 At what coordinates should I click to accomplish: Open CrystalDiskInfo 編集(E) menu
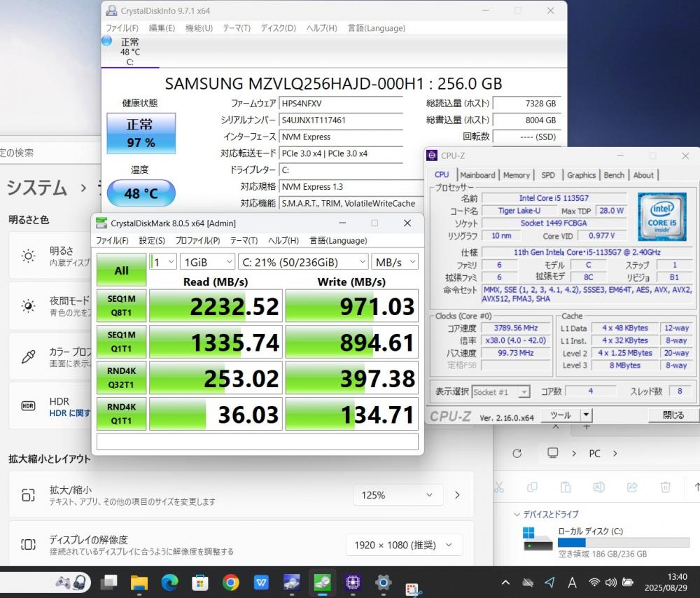[162, 28]
